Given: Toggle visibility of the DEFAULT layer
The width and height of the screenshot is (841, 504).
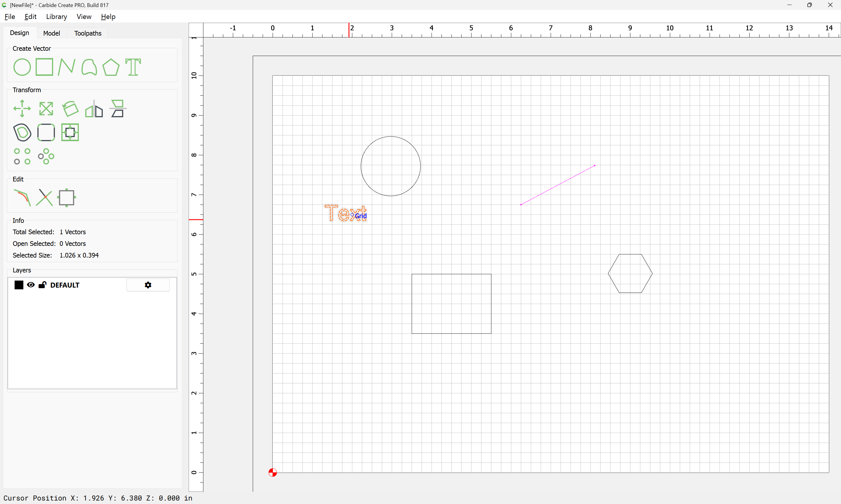Looking at the screenshot, I should click(31, 285).
